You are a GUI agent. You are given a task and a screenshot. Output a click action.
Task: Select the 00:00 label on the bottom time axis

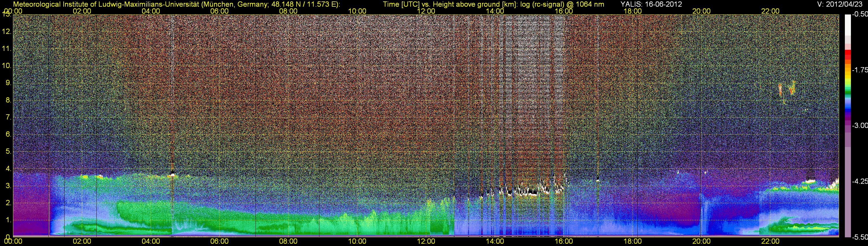tap(13, 241)
